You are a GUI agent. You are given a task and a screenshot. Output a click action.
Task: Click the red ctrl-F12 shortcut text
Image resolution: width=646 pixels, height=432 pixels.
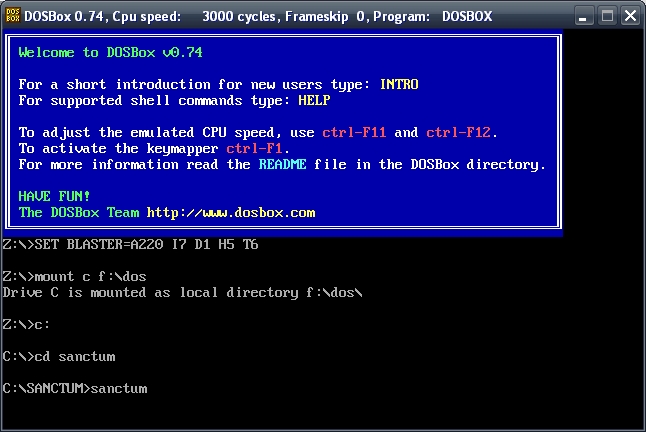(x=459, y=133)
